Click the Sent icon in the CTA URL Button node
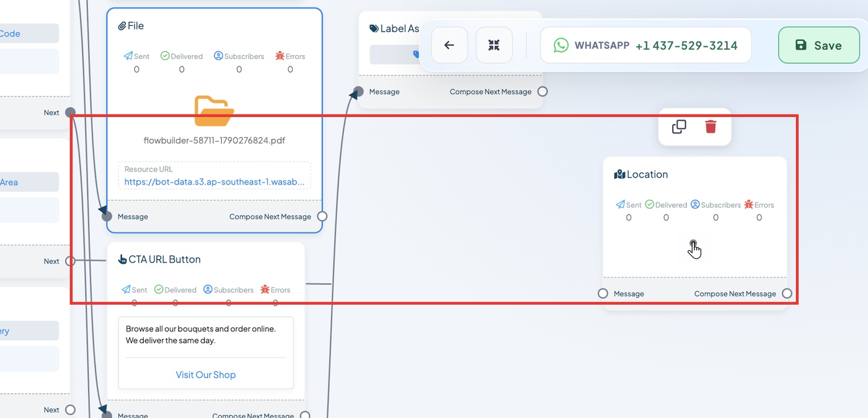 point(126,289)
